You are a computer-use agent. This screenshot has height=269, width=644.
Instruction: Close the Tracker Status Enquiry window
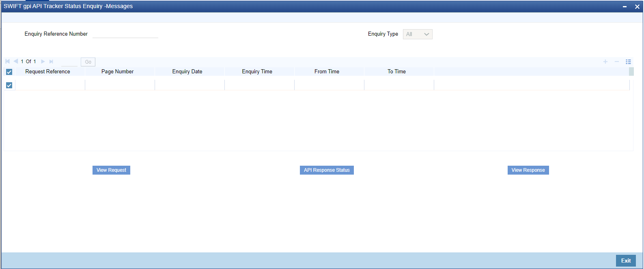point(637,6)
